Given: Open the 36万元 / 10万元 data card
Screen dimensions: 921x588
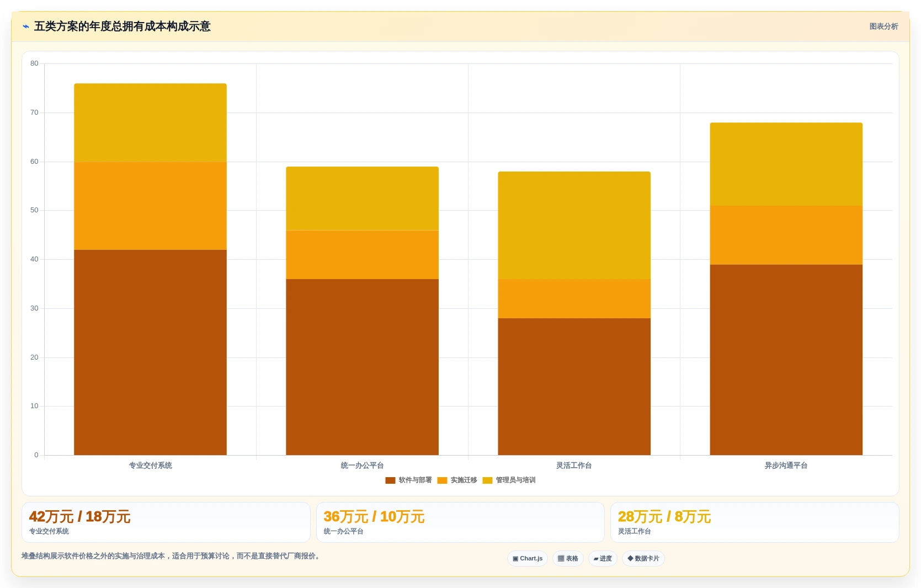Looking at the screenshot, I should click(460, 522).
